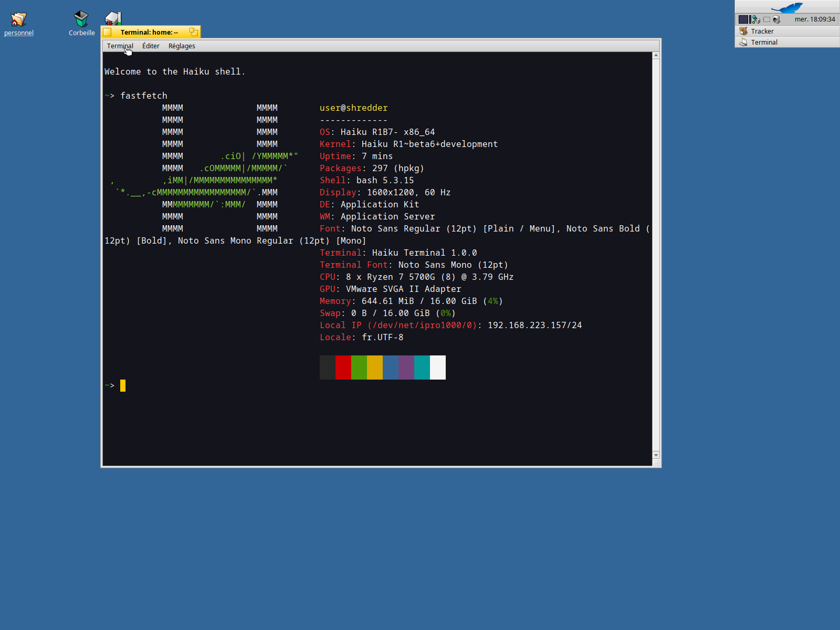Click the Terminal window resize corner
This screenshot has height=630, width=840.
tap(656, 463)
